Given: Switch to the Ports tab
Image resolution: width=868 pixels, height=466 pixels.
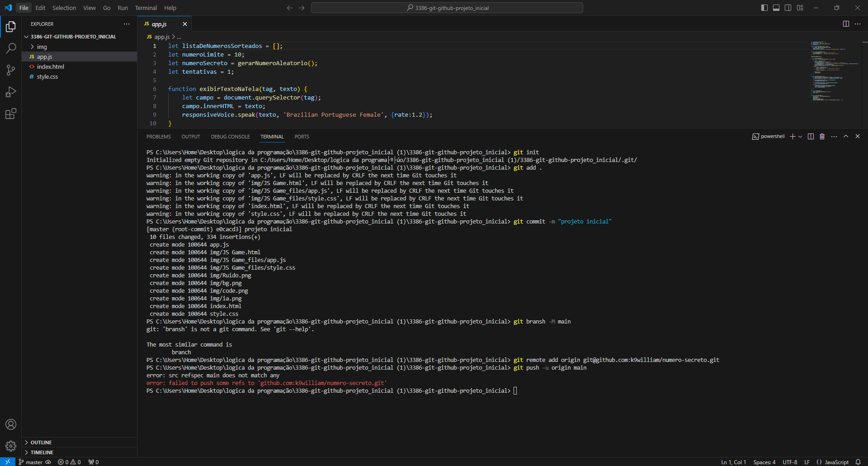Looking at the screenshot, I should tap(302, 137).
